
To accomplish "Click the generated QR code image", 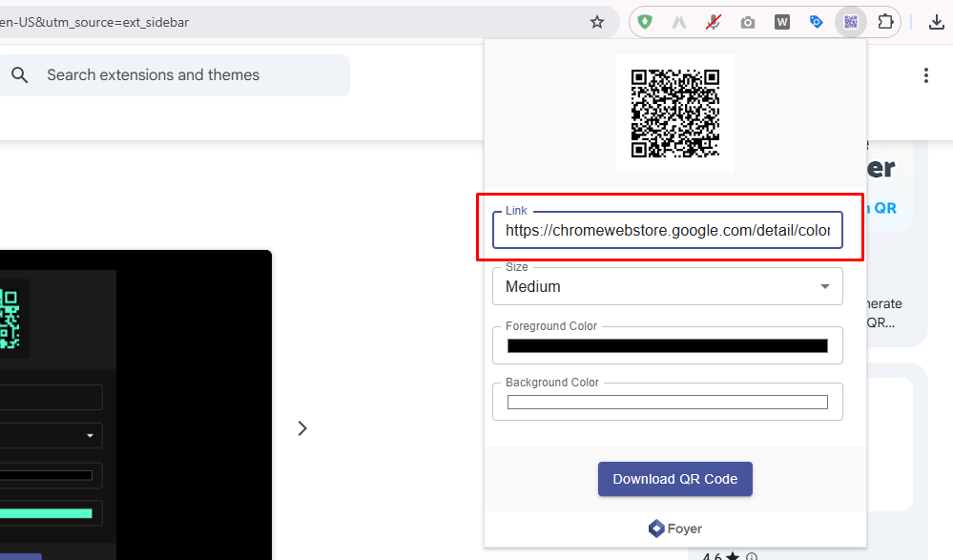I will coord(675,114).
